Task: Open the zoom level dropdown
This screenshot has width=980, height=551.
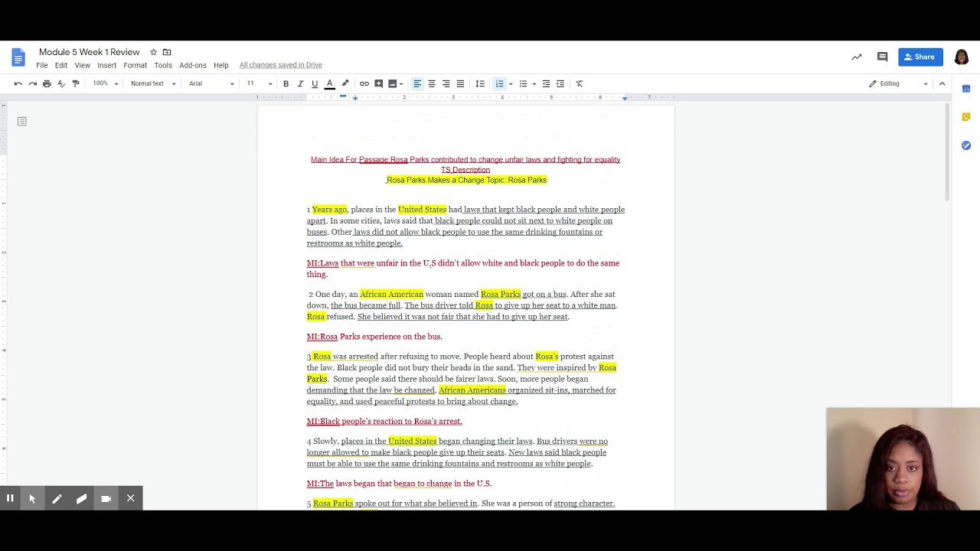Action: click(x=106, y=83)
